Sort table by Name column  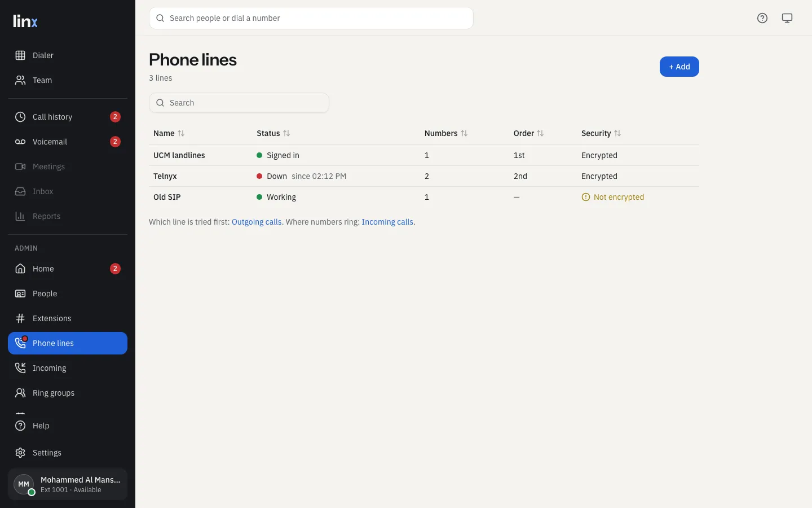[169, 133]
